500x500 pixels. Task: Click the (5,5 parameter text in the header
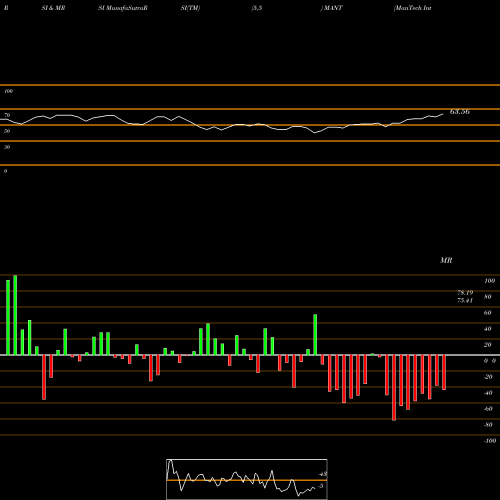tap(257, 8)
